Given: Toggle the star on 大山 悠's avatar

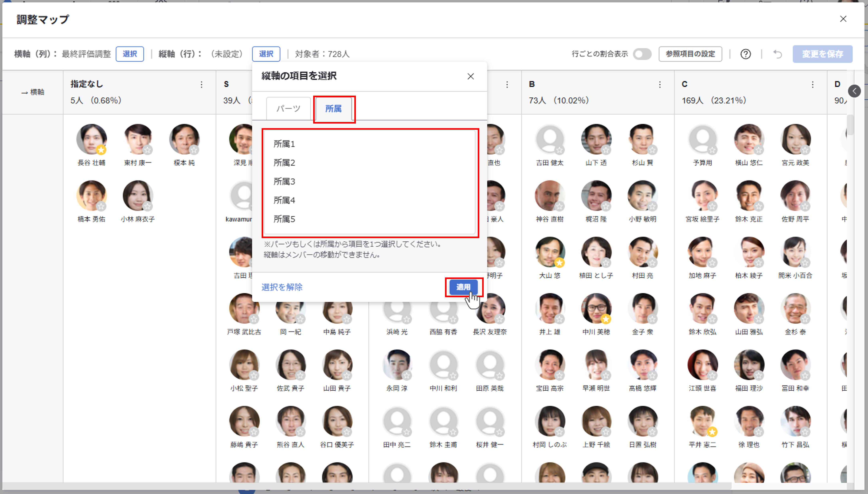Looking at the screenshot, I should [x=559, y=263].
